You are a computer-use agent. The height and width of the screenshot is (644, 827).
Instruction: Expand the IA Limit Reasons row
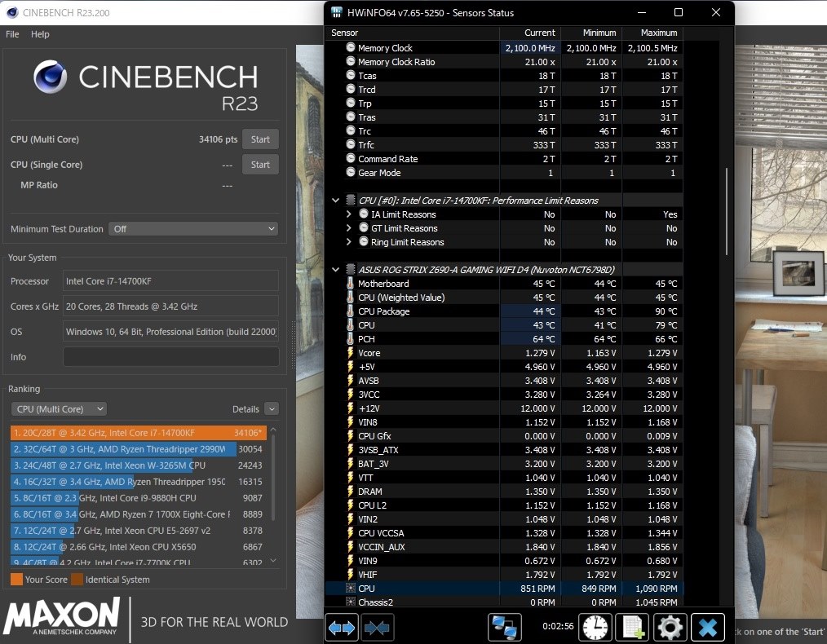pyautogui.click(x=348, y=214)
